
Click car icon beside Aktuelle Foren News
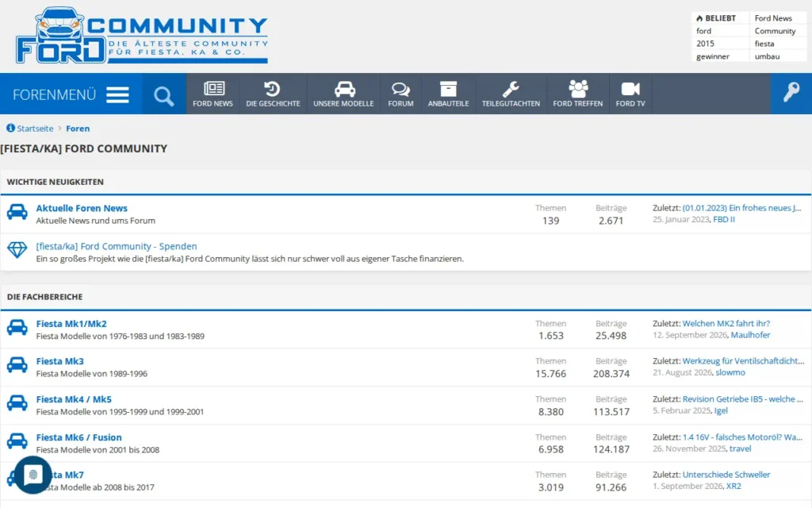click(x=17, y=213)
